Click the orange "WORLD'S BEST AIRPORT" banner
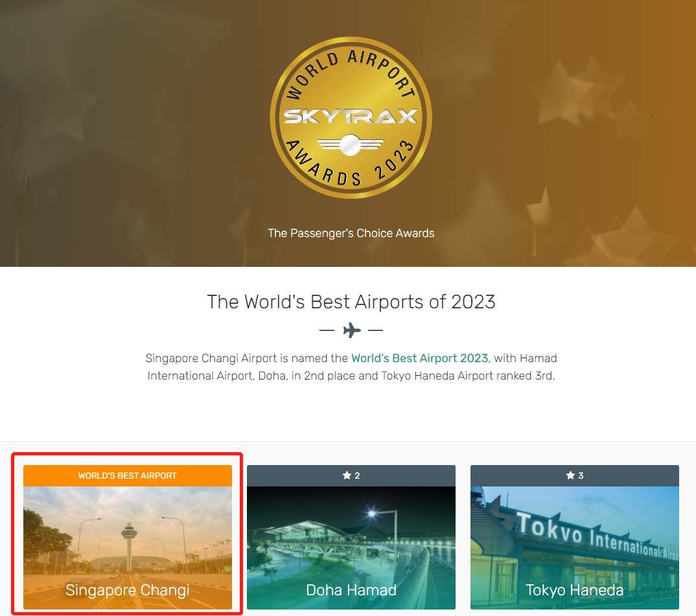Image resolution: width=696 pixels, height=616 pixels. tap(128, 475)
